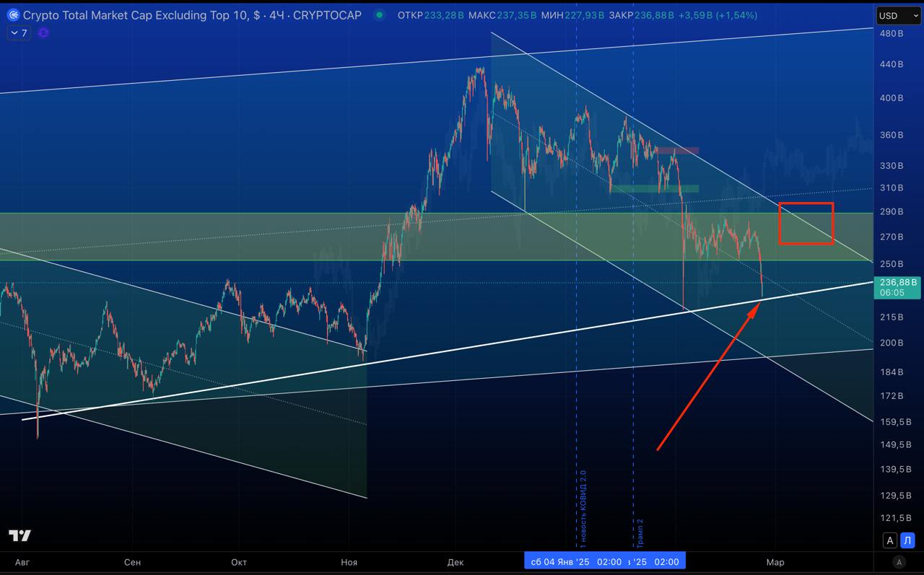Click the 159,5 B price axis label
Image resolution: width=924 pixels, height=575 pixels.
895,421
